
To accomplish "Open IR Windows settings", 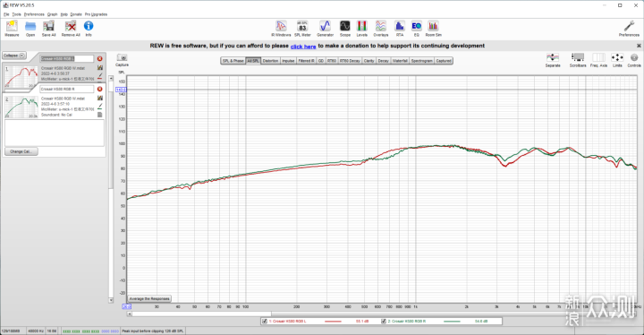I will tap(281, 29).
